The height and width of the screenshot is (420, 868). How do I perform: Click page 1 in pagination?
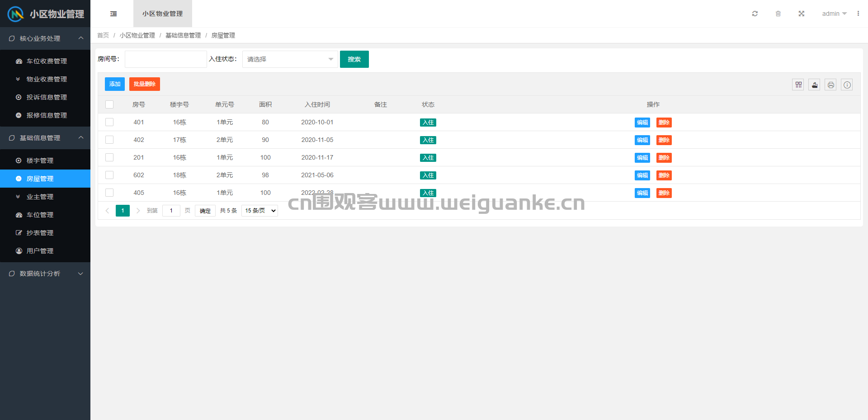click(x=123, y=211)
